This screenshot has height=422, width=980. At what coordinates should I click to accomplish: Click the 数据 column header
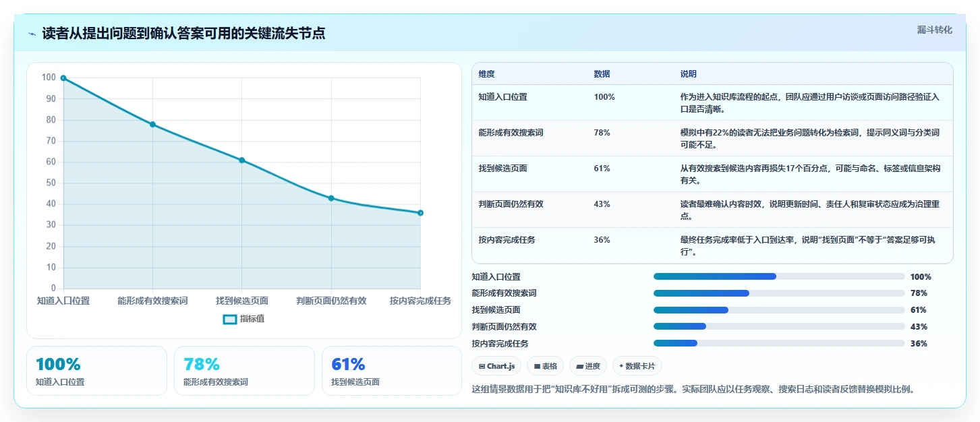click(602, 74)
